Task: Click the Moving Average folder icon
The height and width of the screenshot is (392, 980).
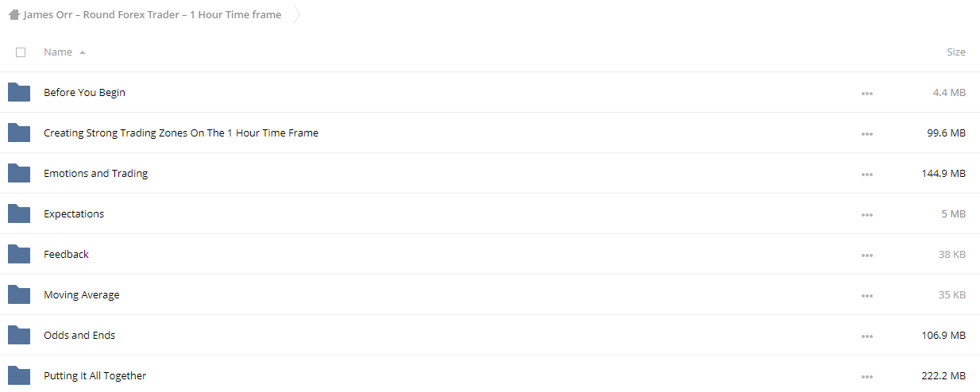Action: (19, 294)
